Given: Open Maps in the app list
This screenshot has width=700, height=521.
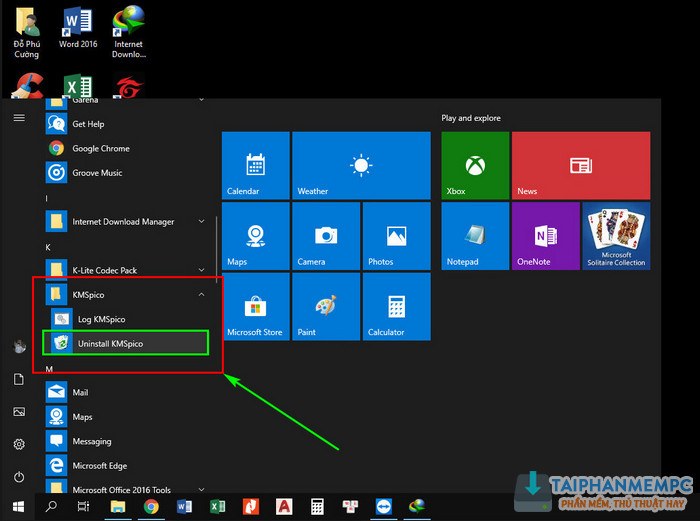Looking at the screenshot, I should 125,417.
